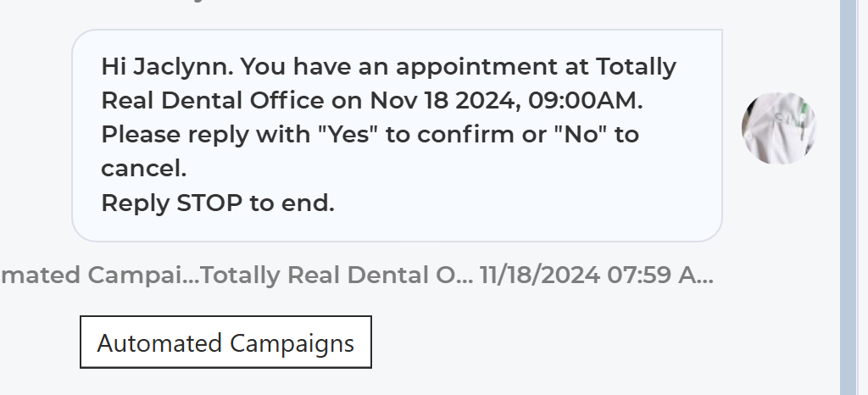Click the word "Totally" ending first line

(x=636, y=67)
